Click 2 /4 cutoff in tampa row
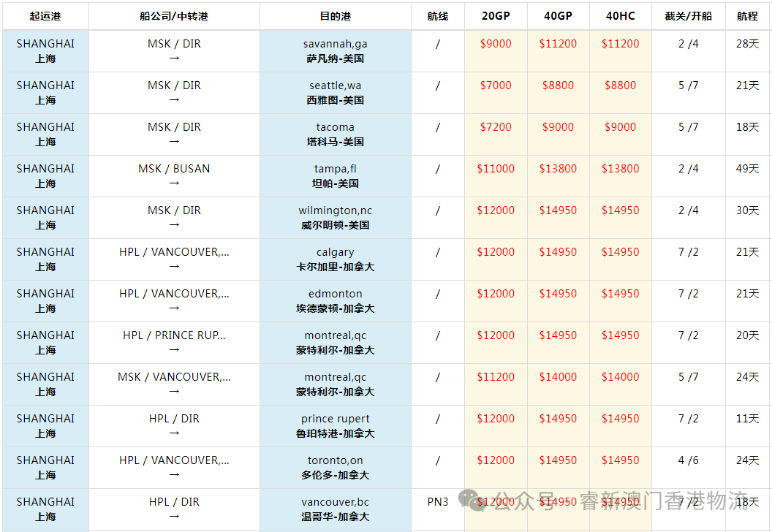Image resolution: width=772 pixels, height=532 pixels. [689, 169]
